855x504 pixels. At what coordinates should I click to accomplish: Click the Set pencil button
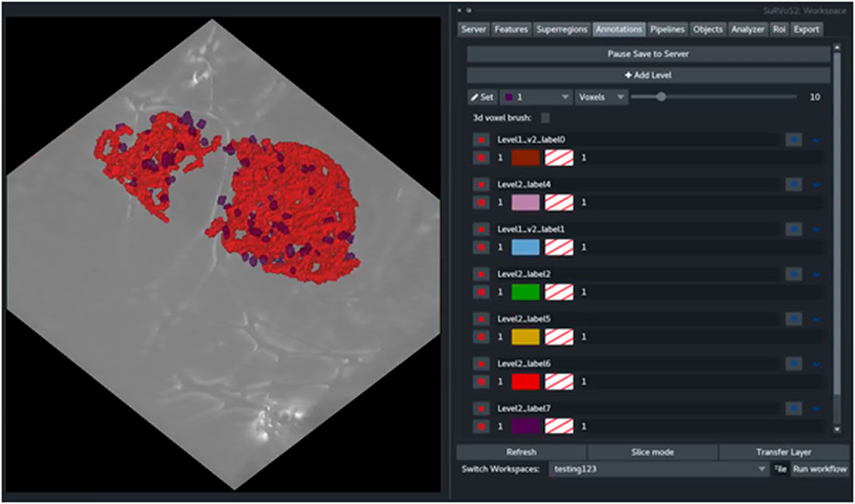pos(482,97)
